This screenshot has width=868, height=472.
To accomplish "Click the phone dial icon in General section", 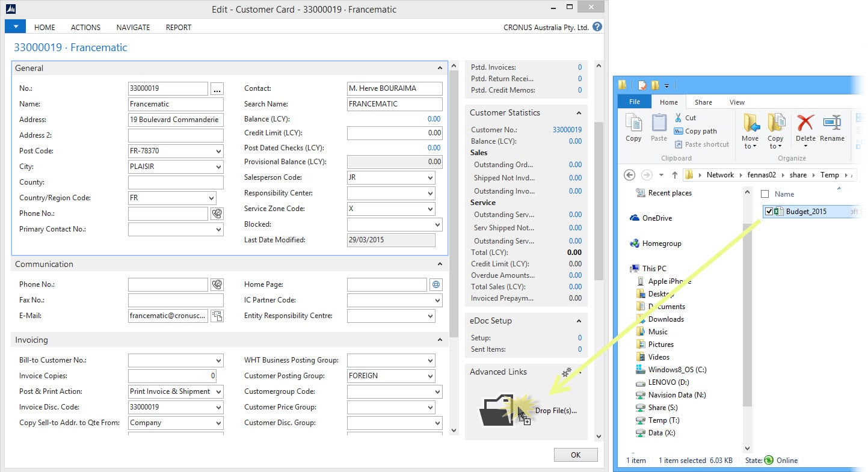I will tap(217, 213).
